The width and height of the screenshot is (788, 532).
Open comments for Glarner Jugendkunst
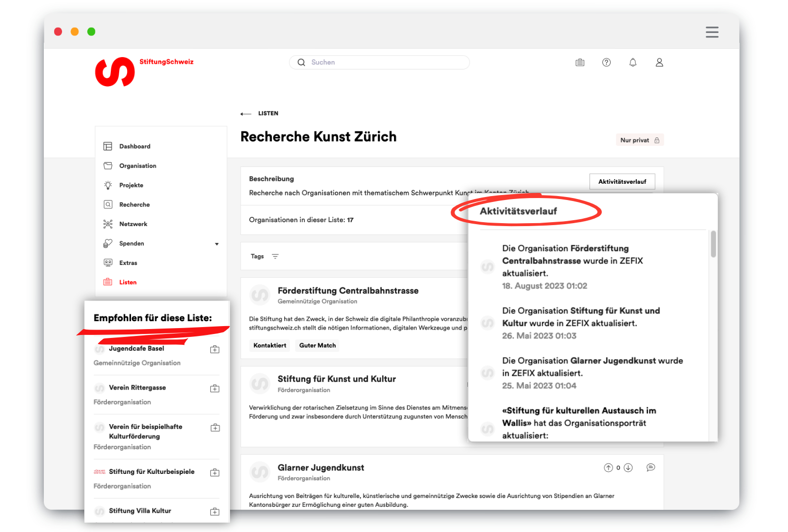[x=651, y=467]
